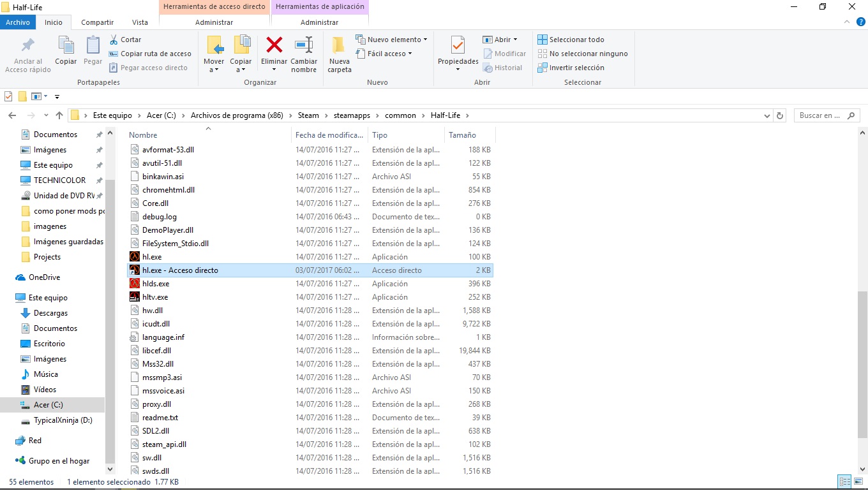The height and width of the screenshot is (491, 868).
Task: Select hl.exe - Acceso directo shortcut
Action: pyautogui.click(x=310, y=270)
